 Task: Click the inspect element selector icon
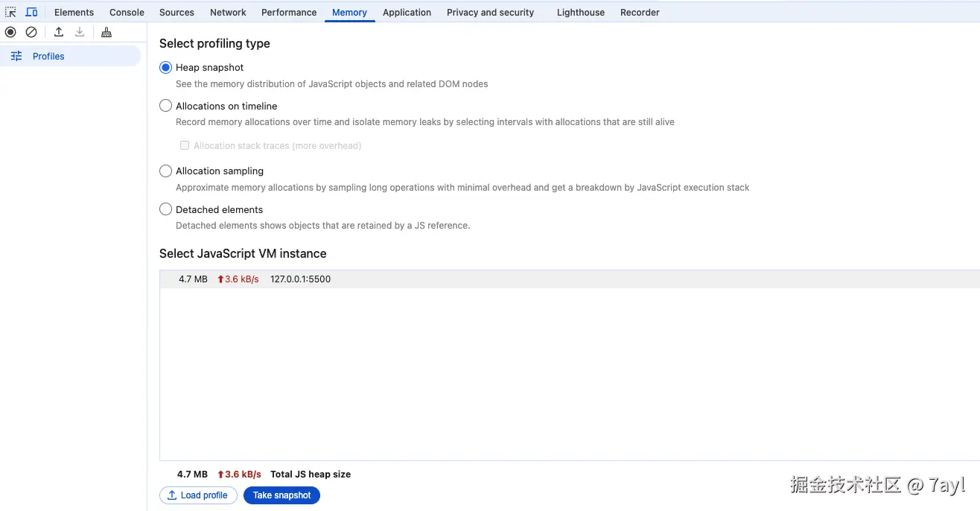(x=10, y=12)
